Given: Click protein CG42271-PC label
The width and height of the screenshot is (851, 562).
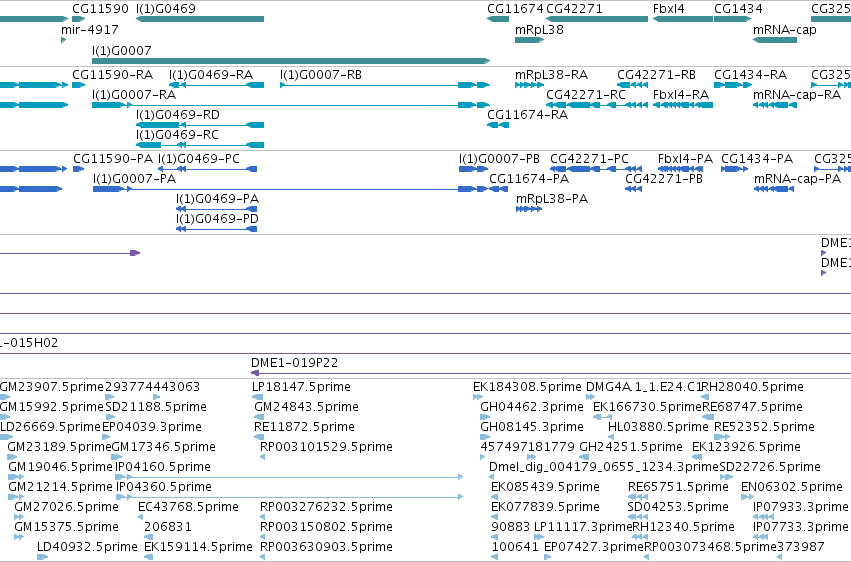Looking at the screenshot, I should (589, 159).
